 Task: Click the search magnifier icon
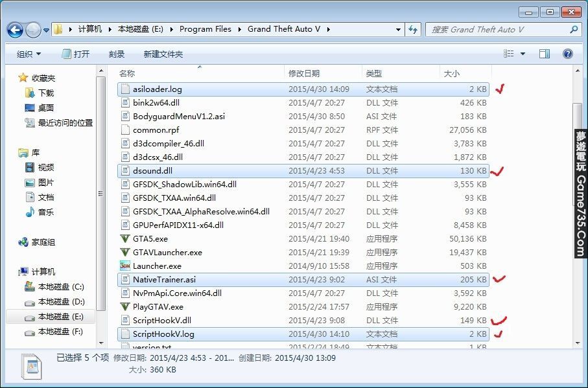[573, 29]
